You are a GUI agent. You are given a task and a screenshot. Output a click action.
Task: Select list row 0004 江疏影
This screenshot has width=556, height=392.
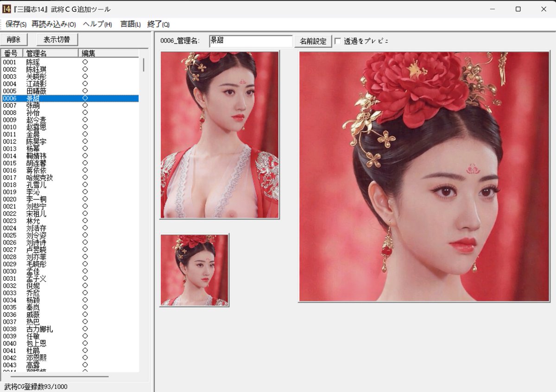70,84
